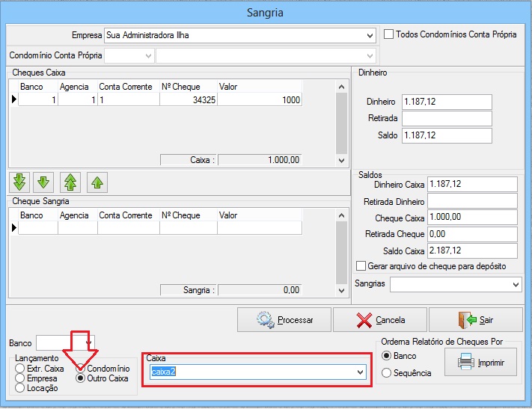The height and width of the screenshot is (409, 532).
Task: Click the Processar button
Action: click(x=284, y=320)
